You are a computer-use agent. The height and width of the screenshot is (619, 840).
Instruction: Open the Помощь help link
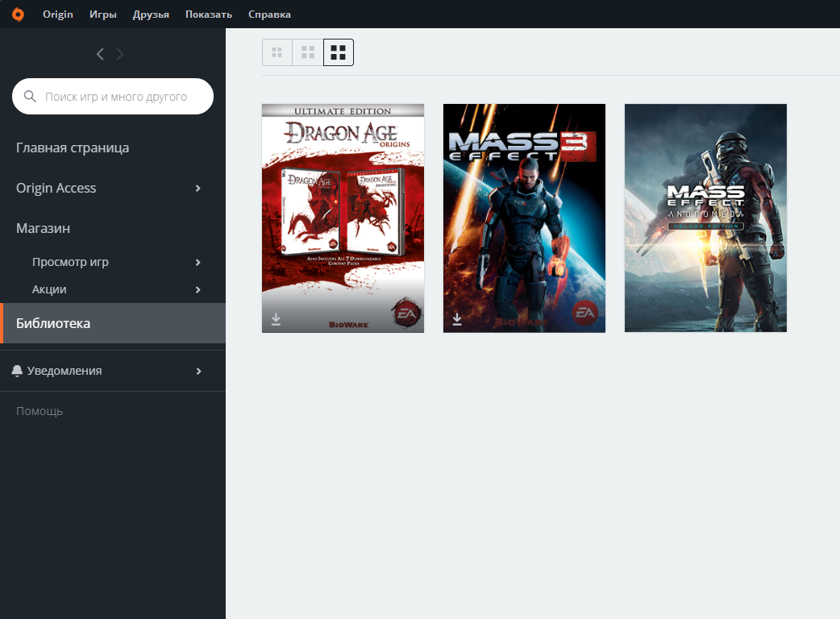[40, 411]
